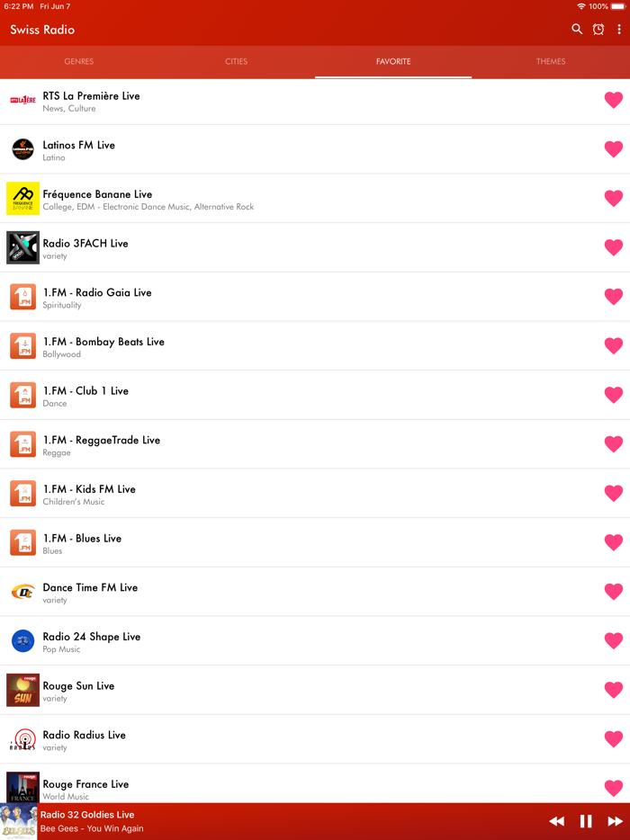Open the search magnifier icon
This screenshot has height=840, width=630.
576,29
